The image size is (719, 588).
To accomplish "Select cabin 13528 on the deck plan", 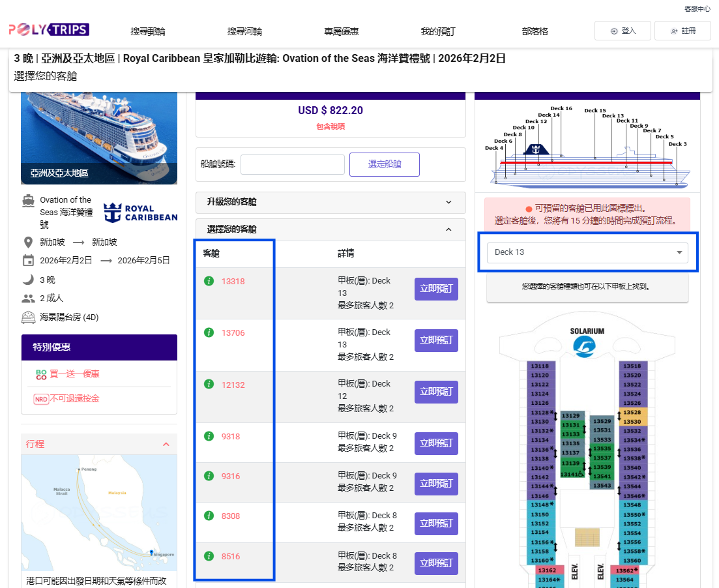I will 632,413.
